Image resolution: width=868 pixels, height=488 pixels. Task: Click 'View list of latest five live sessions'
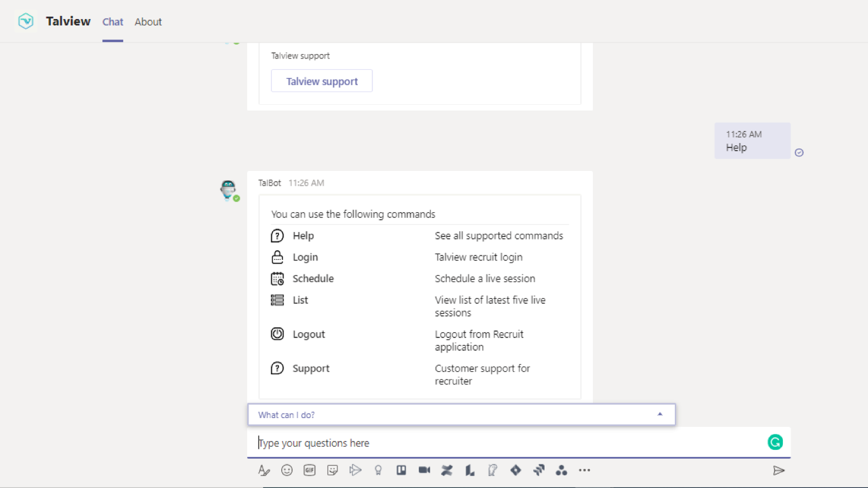[490, 306]
